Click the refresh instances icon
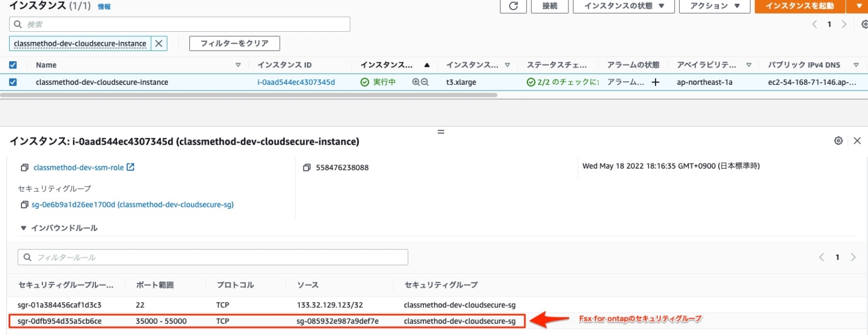The width and height of the screenshot is (868, 335). (x=513, y=6)
